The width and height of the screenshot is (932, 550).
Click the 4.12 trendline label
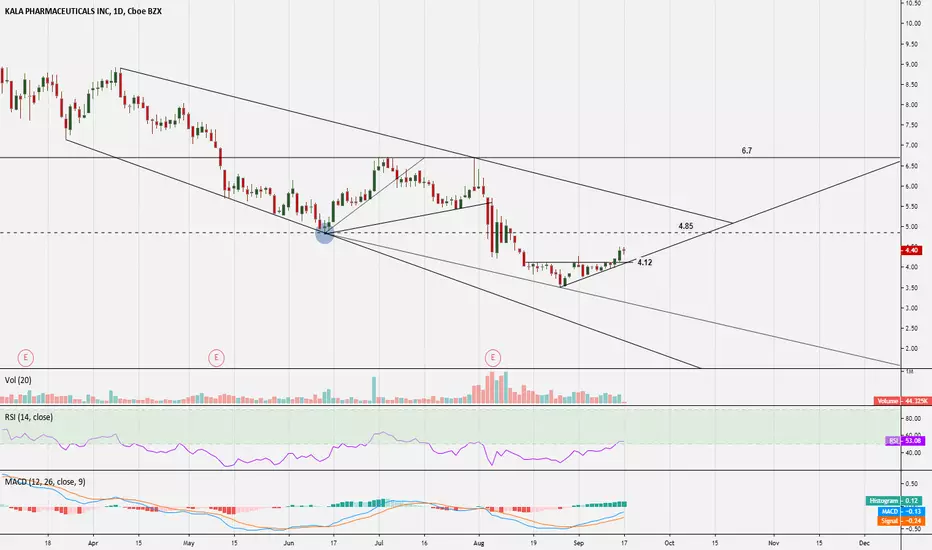pos(644,262)
